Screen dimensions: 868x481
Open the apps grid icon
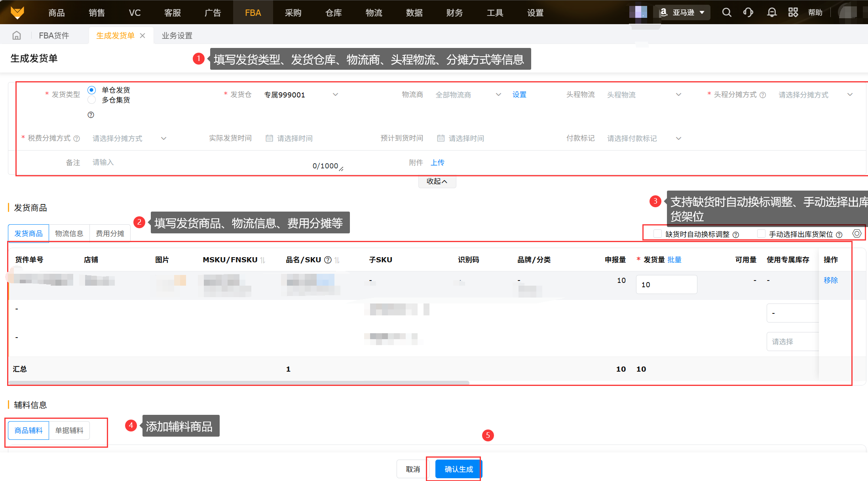tap(793, 13)
